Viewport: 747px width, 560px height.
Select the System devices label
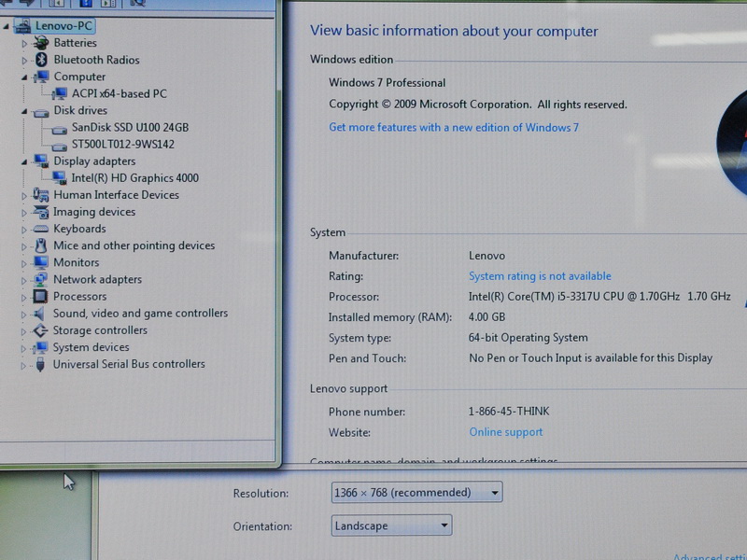click(x=91, y=347)
